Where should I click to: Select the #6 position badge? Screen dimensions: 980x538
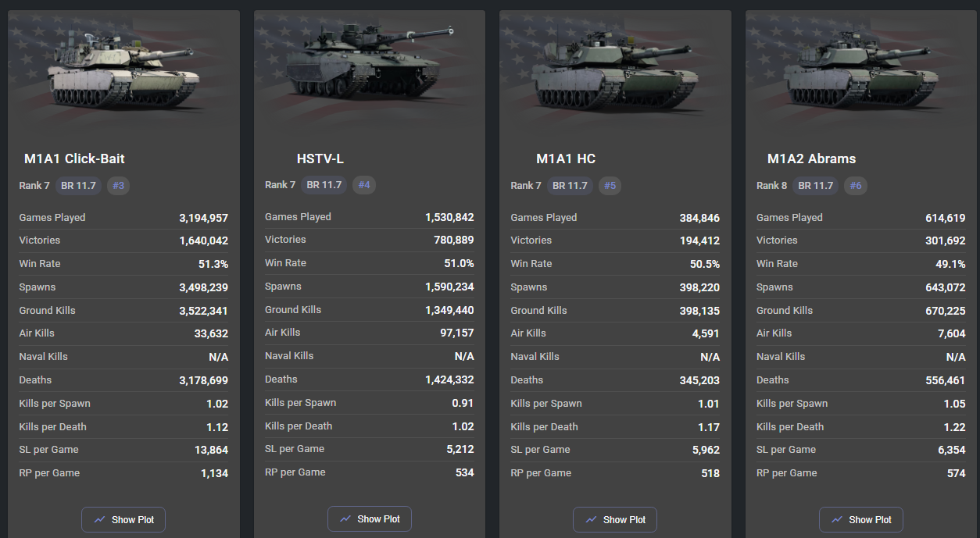pyautogui.click(x=856, y=186)
